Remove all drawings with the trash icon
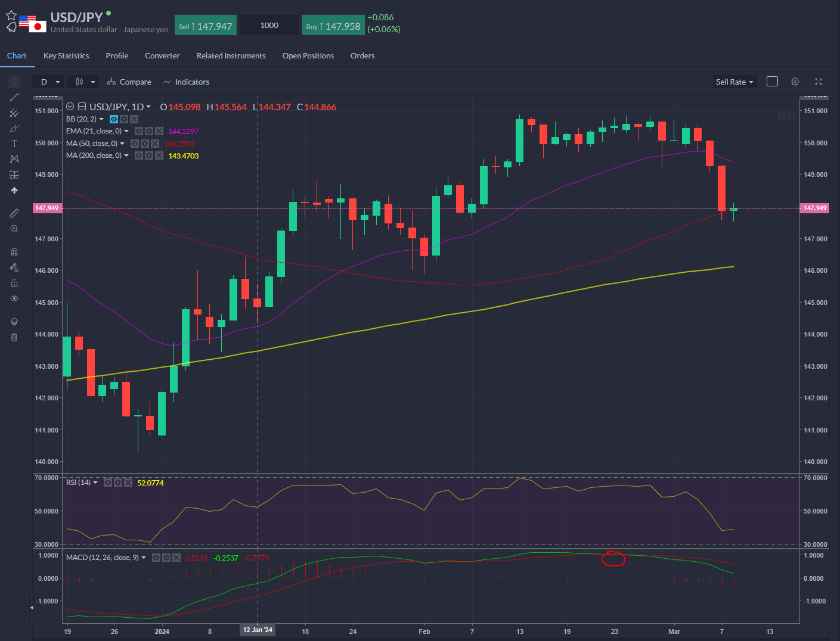 [x=14, y=337]
